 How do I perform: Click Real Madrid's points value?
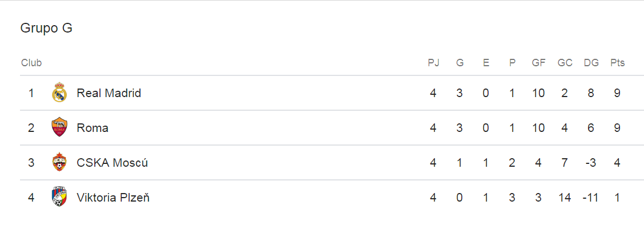click(617, 93)
